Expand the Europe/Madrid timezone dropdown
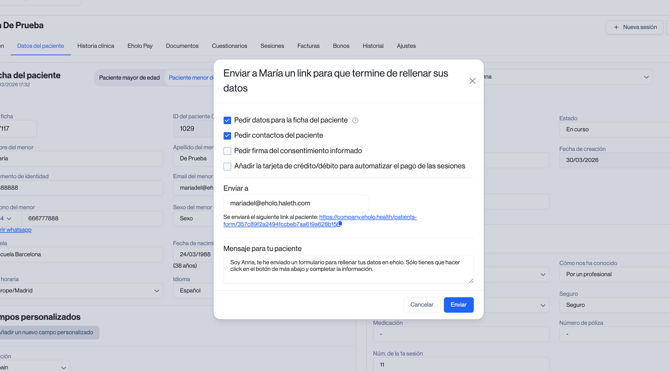Viewport: 670px width, 371px height. pos(81,291)
